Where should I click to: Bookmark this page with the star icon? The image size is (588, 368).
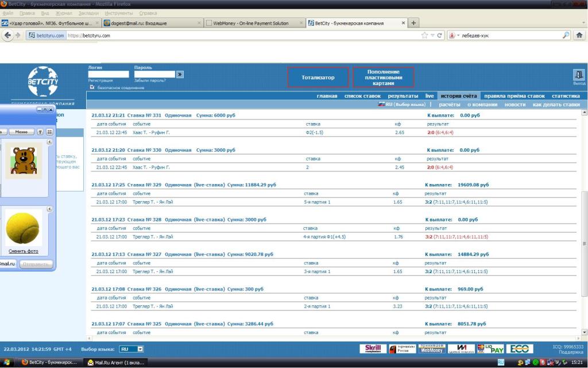pos(424,35)
